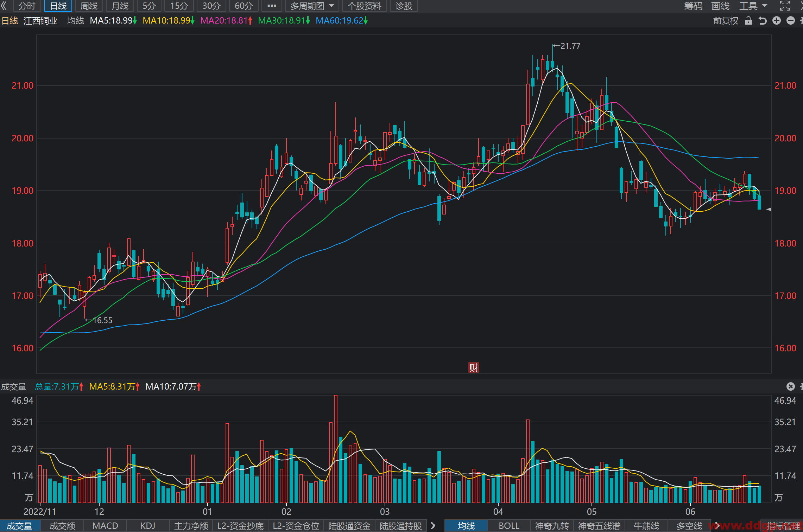Click the MA30:18.91 moving average label
Screen dimensions: 803x532
point(284,21)
